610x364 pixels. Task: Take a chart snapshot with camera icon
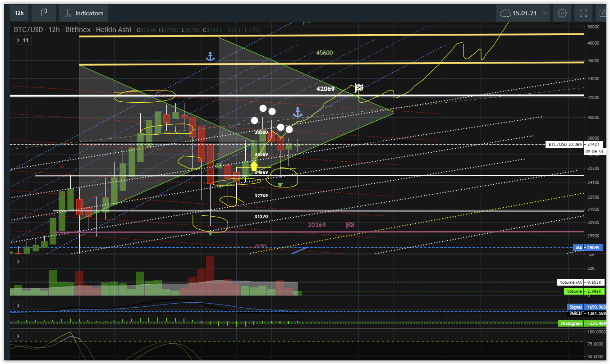coord(603,13)
